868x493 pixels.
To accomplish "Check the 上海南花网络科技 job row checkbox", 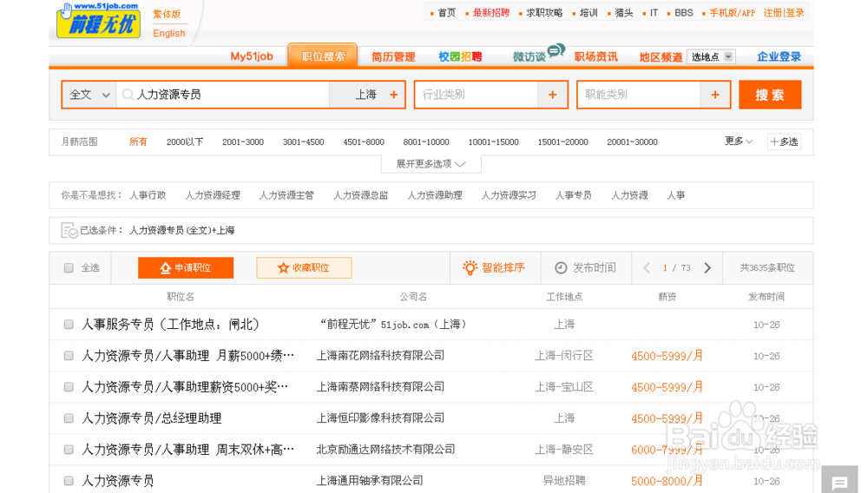I will (x=69, y=356).
